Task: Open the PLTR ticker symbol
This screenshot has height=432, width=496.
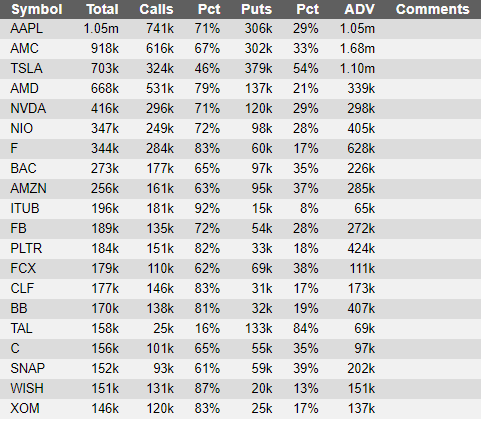Action: 26,249
